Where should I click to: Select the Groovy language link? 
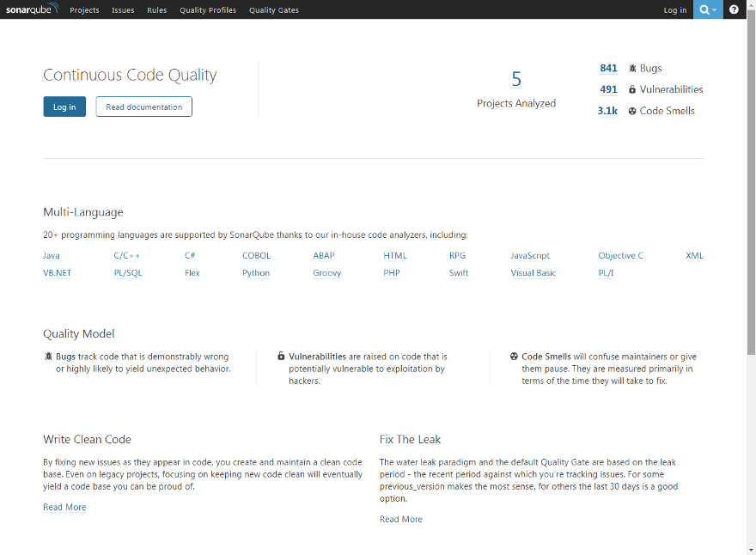point(327,273)
